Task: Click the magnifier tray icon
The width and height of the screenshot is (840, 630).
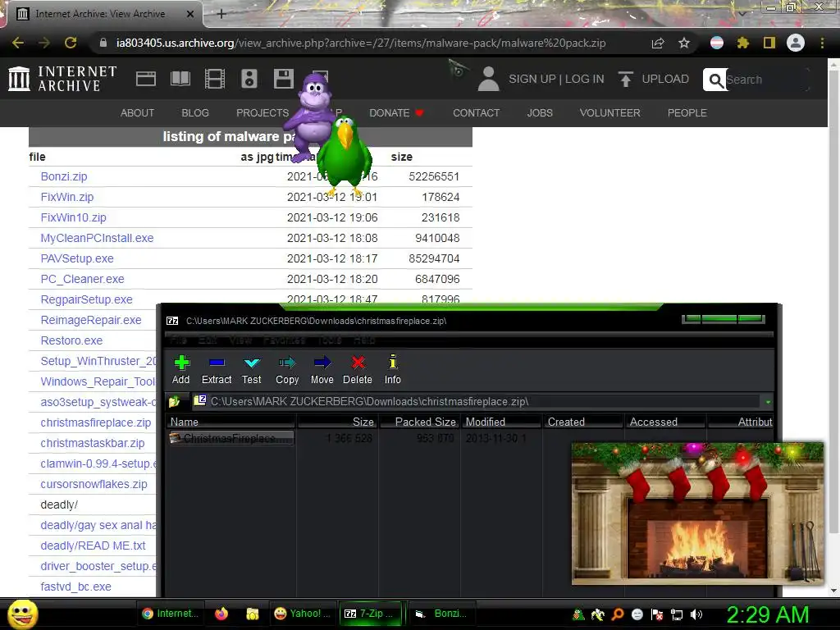Action: pyautogui.click(x=618, y=614)
